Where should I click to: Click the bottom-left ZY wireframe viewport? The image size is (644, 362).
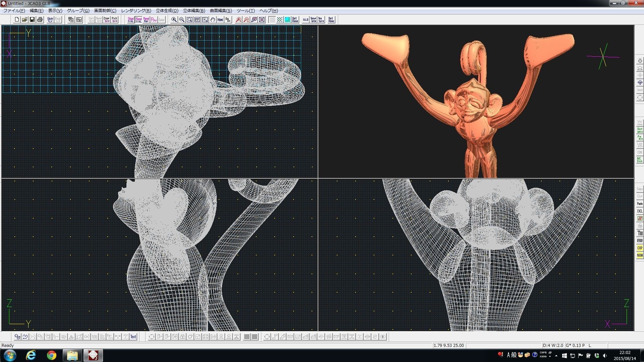tap(159, 255)
